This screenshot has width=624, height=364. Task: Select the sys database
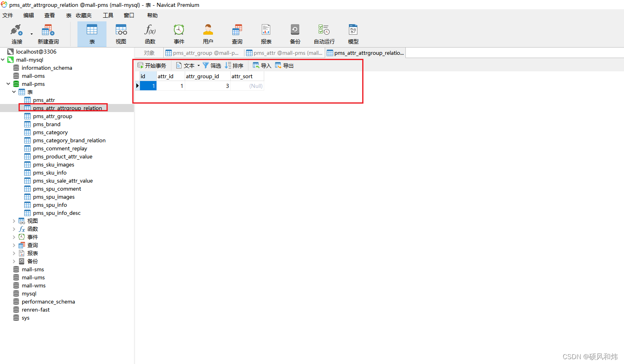(25, 318)
